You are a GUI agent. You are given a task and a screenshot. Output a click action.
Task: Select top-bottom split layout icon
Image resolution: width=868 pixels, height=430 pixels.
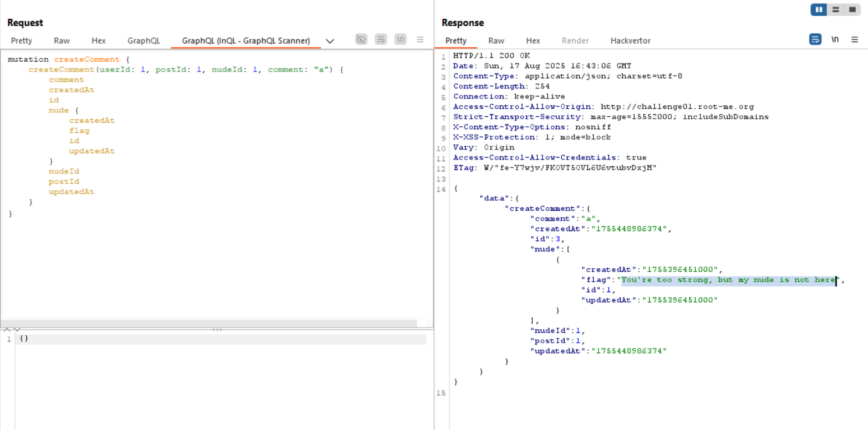[x=835, y=9]
